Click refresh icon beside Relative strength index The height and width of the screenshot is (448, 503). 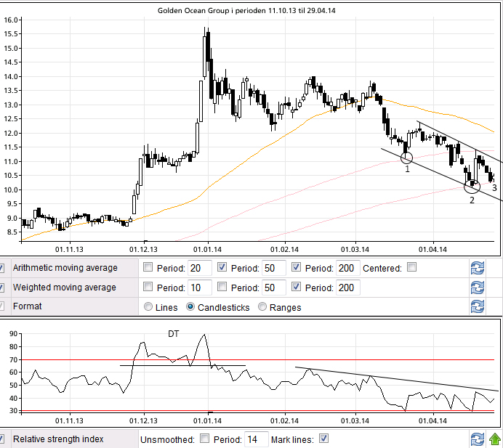[477, 439]
